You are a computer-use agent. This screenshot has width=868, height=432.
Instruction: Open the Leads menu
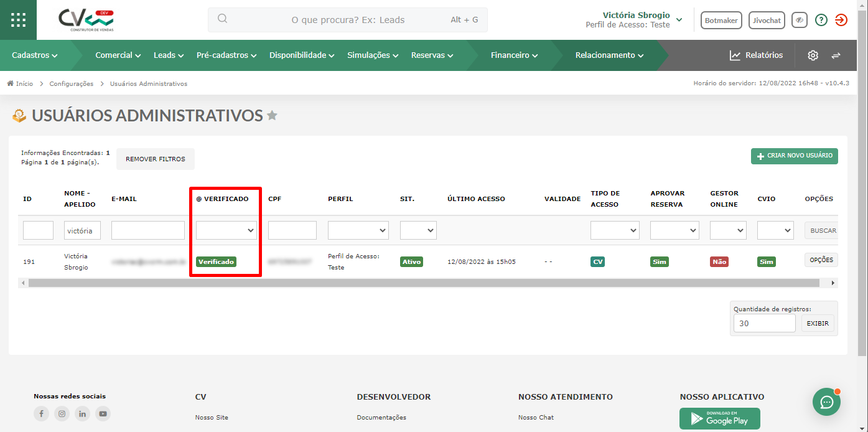pos(169,55)
